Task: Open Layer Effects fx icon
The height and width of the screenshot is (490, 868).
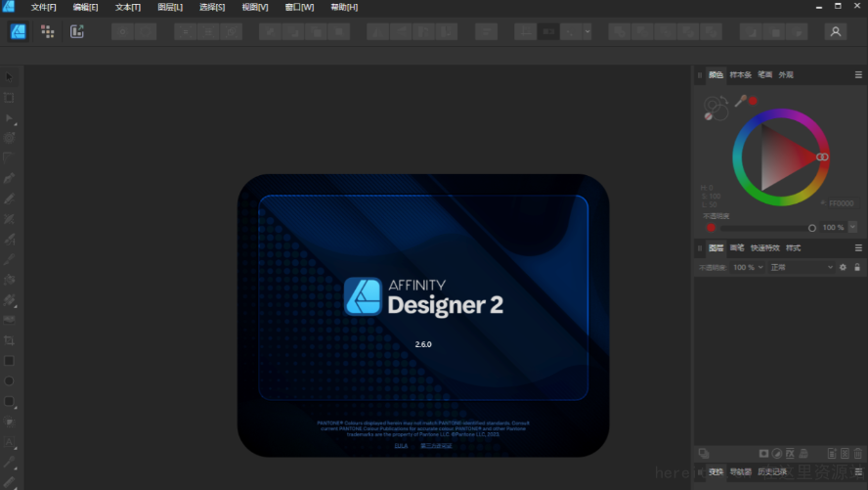Action: click(790, 454)
